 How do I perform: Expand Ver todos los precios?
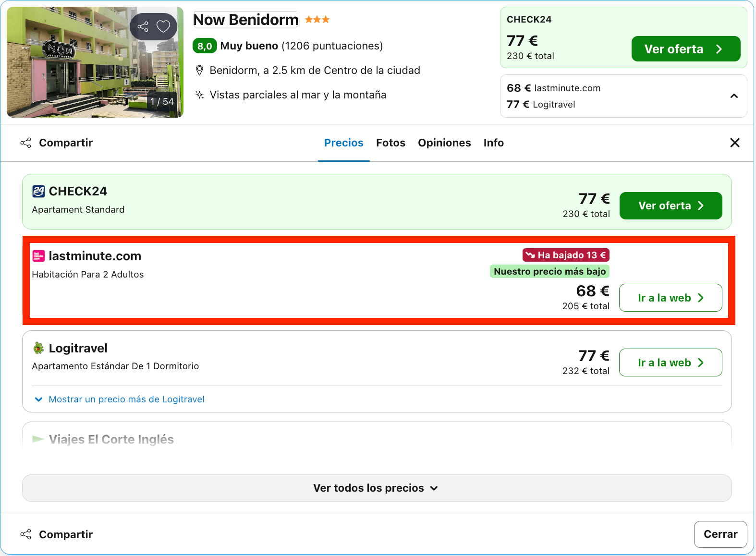(x=377, y=488)
